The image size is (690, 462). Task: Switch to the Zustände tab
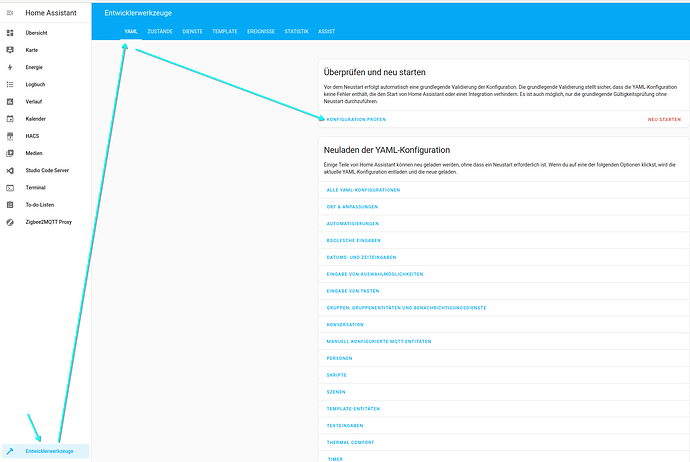tap(160, 31)
